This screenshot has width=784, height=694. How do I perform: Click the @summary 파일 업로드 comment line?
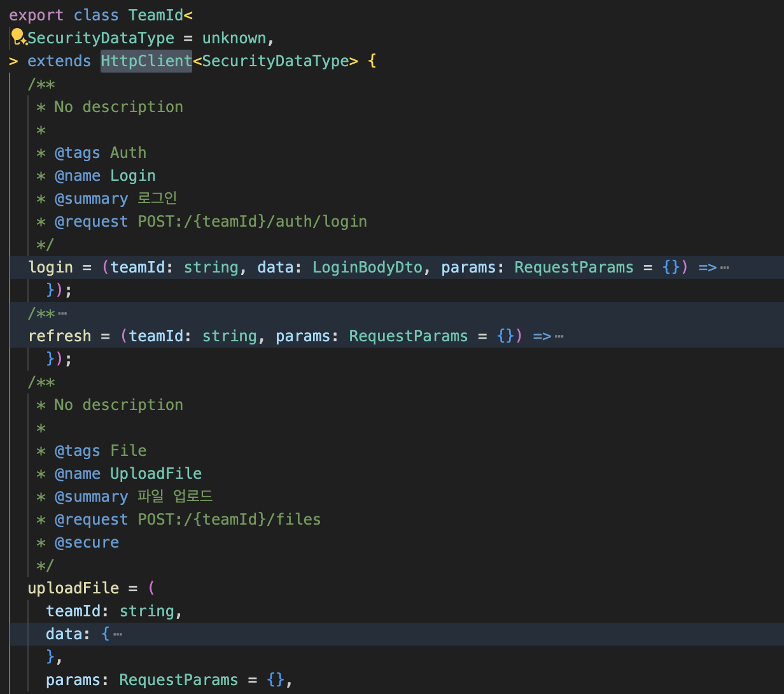[125, 497]
